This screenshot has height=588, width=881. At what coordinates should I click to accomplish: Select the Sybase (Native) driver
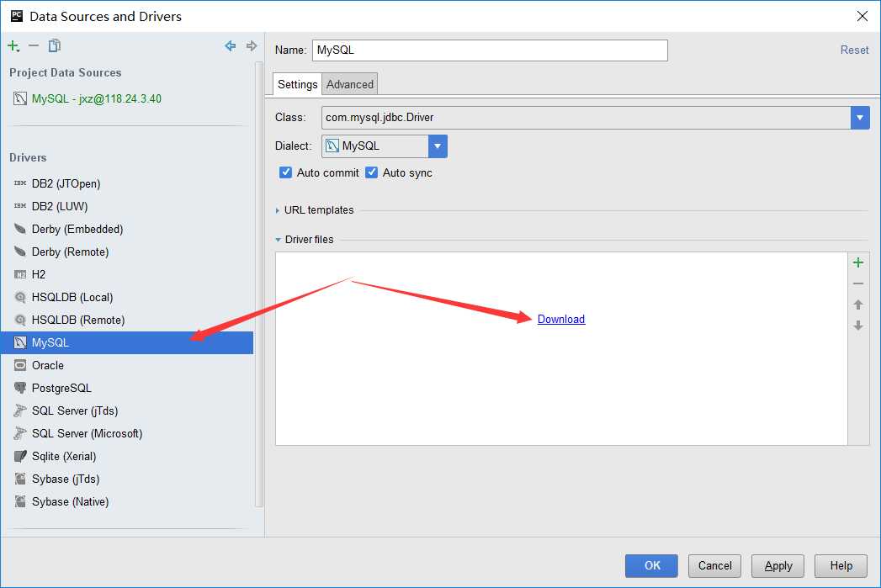127,501
